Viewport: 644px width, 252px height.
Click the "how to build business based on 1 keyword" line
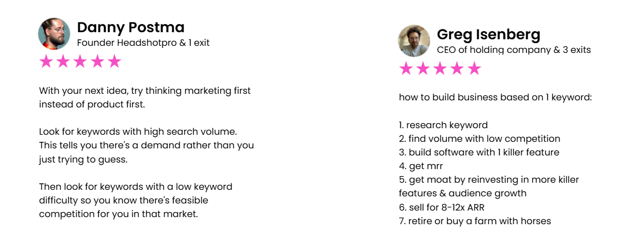click(495, 98)
